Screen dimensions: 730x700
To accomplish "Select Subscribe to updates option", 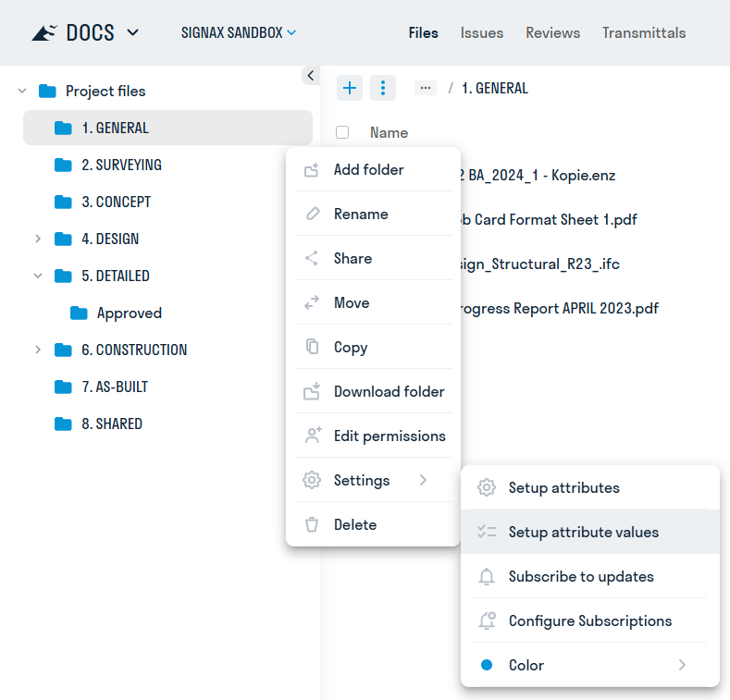I will coord(590,576).
